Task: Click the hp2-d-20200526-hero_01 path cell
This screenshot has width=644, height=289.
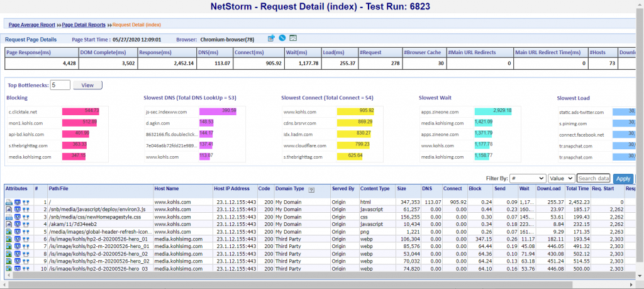Action: [x=97, y=239]
